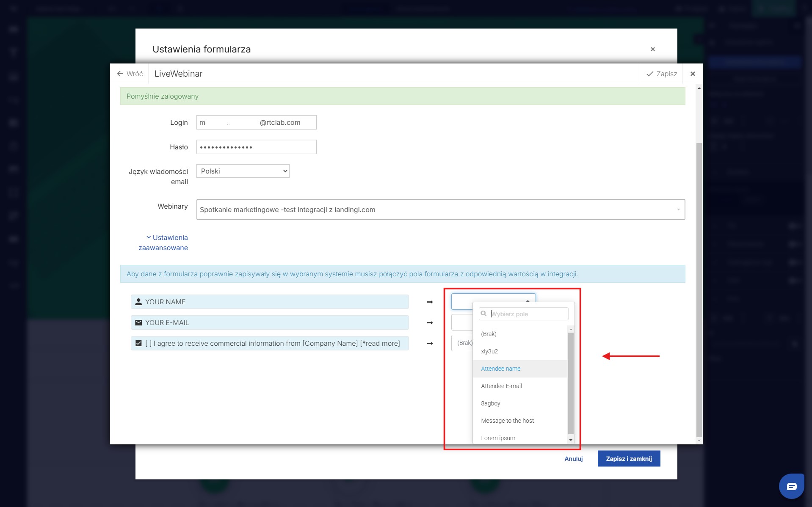Click the envelope icon beside YOUR E-MAIL

pyautogui.click(x=138, y=322)
